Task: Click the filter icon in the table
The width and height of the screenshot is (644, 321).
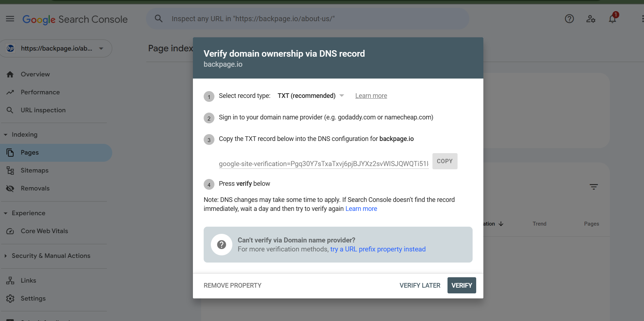Action: 594,187
